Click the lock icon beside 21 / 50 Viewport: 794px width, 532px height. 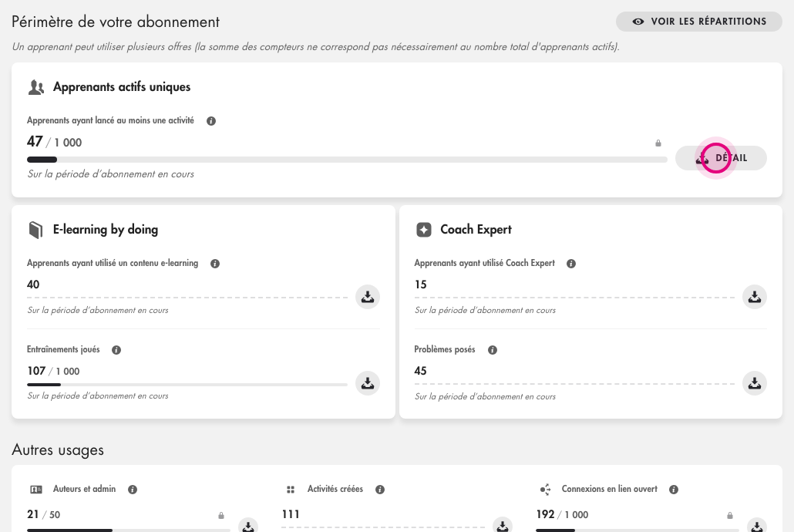coord(221,515)
